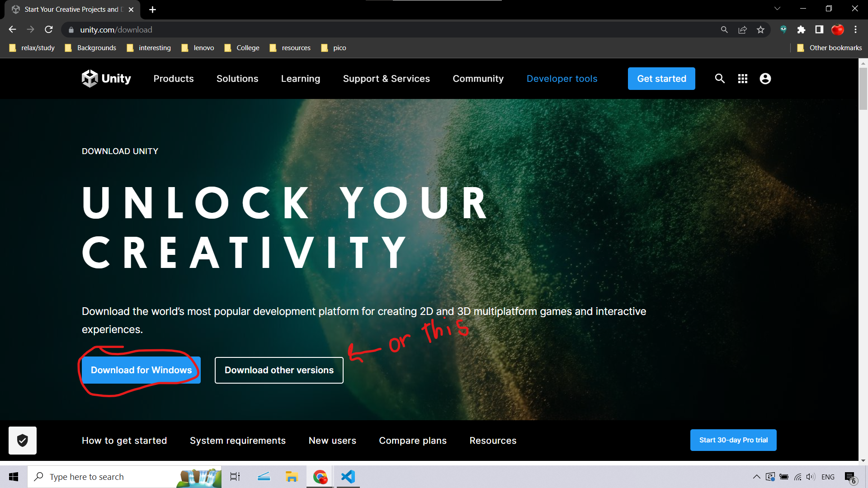
Task: Click the Chrome browser taskbar icon
Action: pyautogui.click(x=320, y=476)
